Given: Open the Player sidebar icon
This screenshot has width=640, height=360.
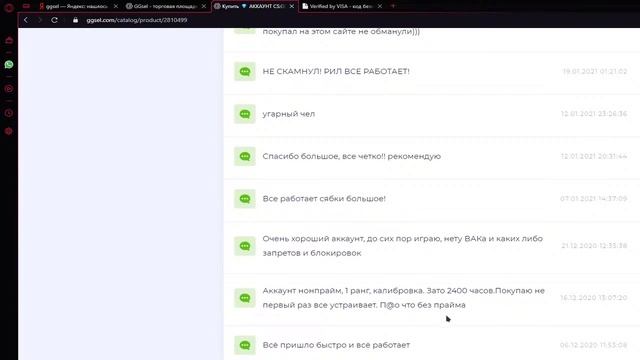Looking at the screenshot, I should 9,89.
